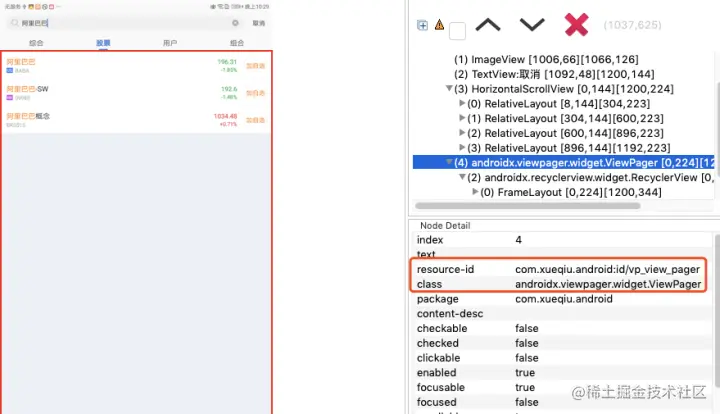Click the checked false value
Image resolution: width=720 pixels, height=414 pixels.
click(527, 343)
